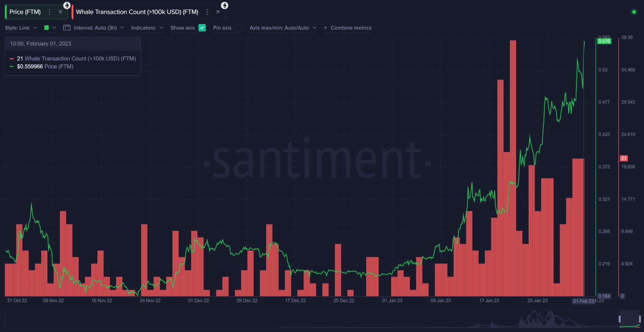Viewport: 644px width, 332px height.
Task: Select the Whale Transaction Count metric tab
Action: coord(138,12)
